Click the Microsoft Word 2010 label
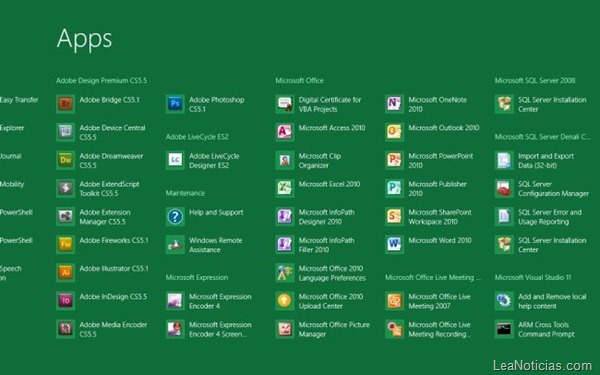Screen dimensions: 600x375 click(440, 241)
